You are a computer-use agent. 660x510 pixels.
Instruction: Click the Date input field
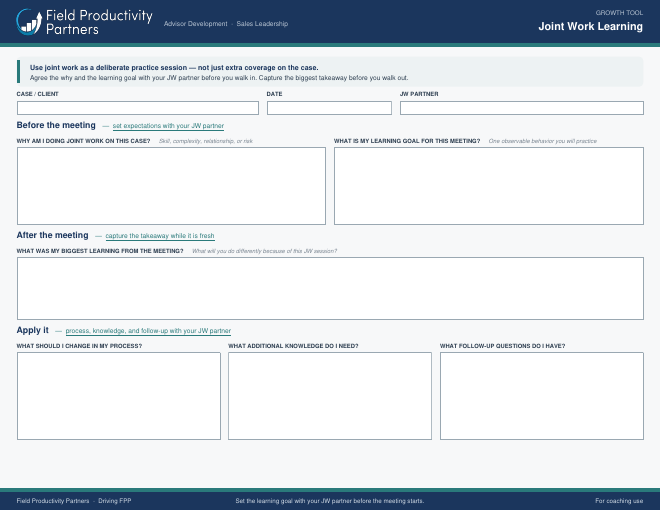pyautogui.click(x=329, y=108)
